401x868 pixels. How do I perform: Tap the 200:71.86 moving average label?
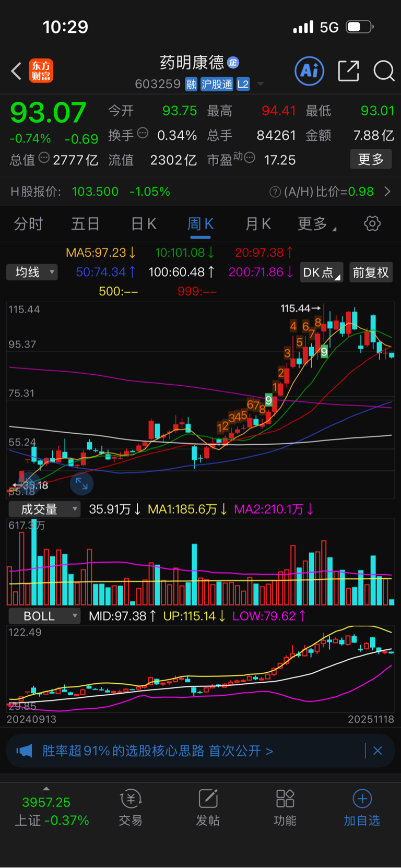coord(261,272)
